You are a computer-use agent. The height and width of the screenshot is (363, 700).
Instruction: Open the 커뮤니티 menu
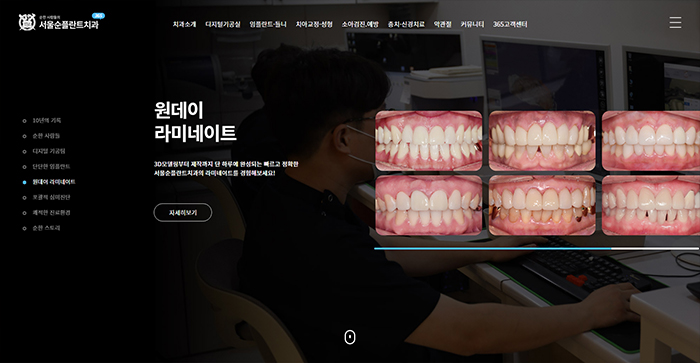[x=472, y=24]
